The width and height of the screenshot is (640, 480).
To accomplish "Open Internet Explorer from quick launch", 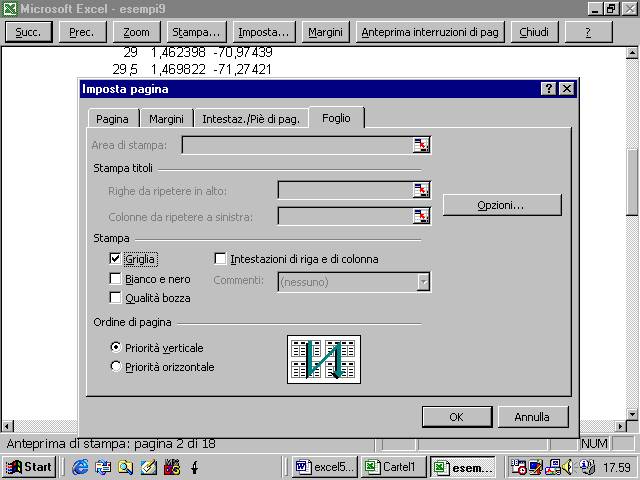I will click(x=80, y=467).
